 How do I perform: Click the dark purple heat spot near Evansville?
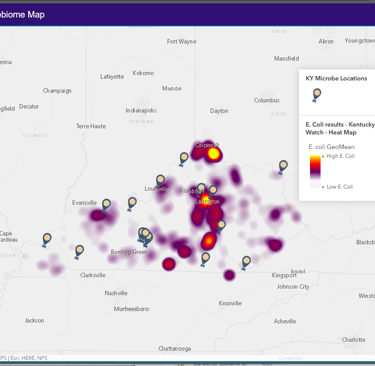point(97,215)
